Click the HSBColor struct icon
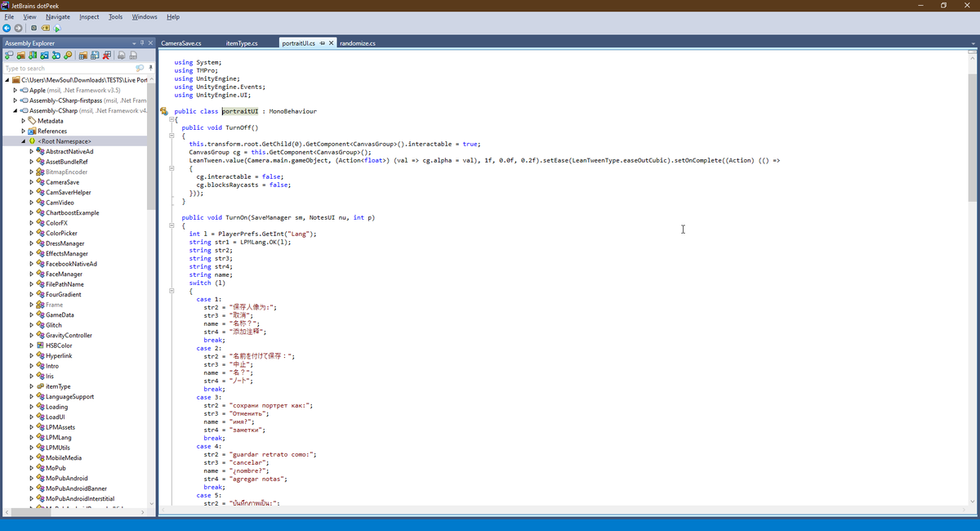The image size is (980, 531). pyautogui.click(x=40, y=346)
